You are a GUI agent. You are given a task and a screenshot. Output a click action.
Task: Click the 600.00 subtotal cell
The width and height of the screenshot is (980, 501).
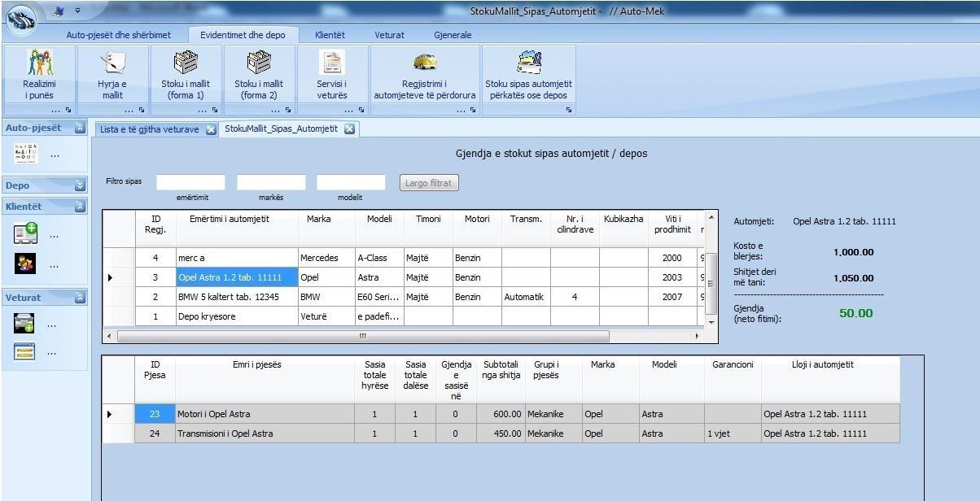tap(501, 414)
